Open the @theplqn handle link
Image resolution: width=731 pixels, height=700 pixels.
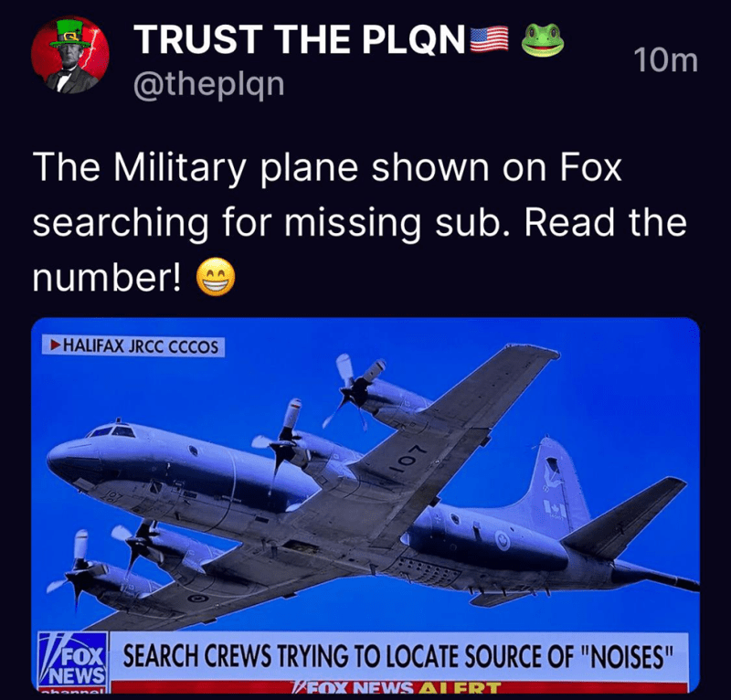coord(209,84)
